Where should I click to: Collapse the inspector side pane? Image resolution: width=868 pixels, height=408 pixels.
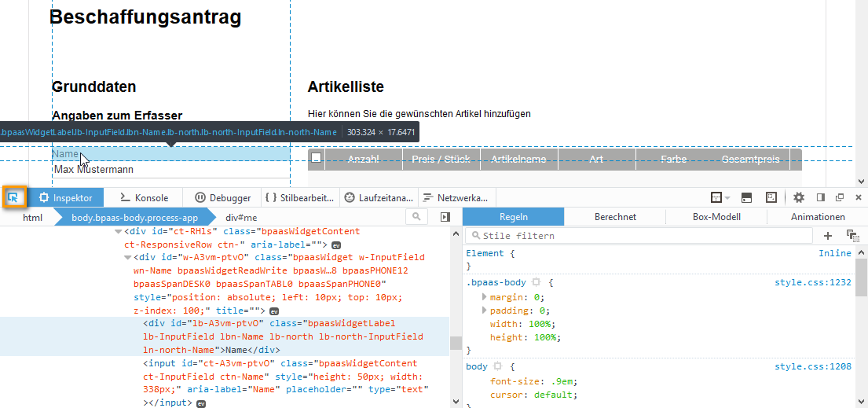(445, 217)
